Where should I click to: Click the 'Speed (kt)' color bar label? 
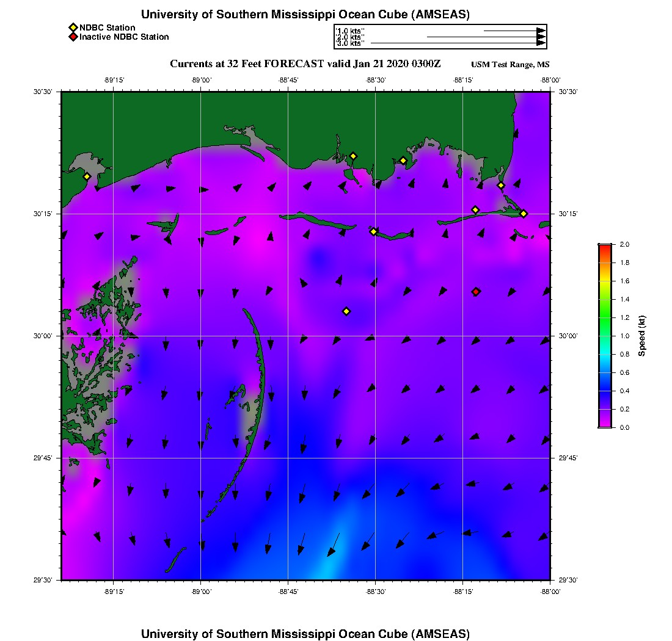click(x=641, y=336)
